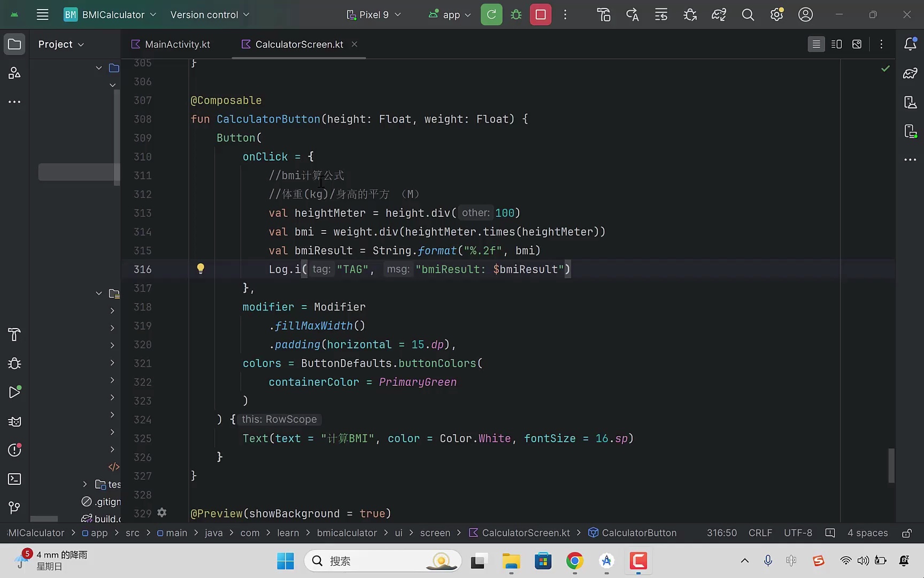Image resolution: width=924 pixels, height=578 pixels.
Task: Switch editor to Split view mode
Action: pos(836,44)
